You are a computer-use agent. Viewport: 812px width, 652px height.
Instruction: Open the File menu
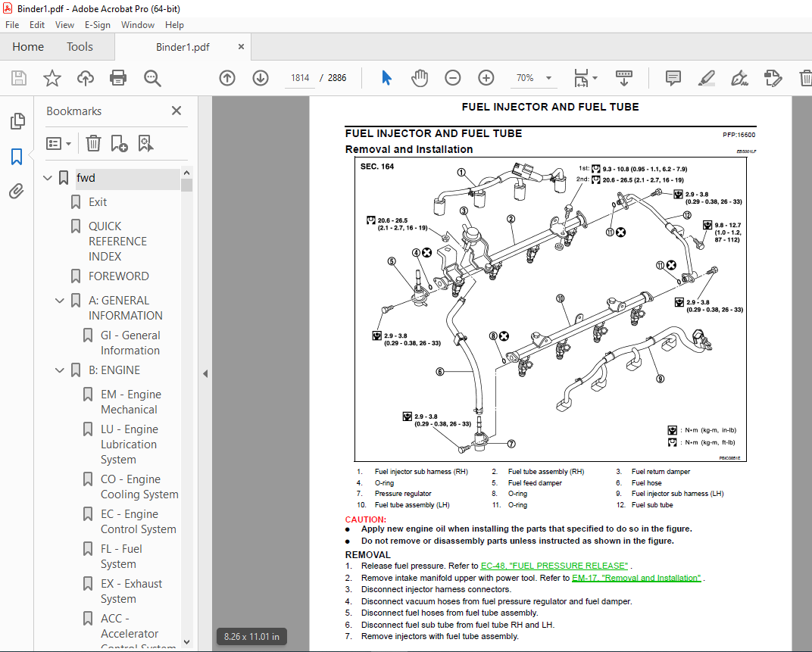click(12, 25)
